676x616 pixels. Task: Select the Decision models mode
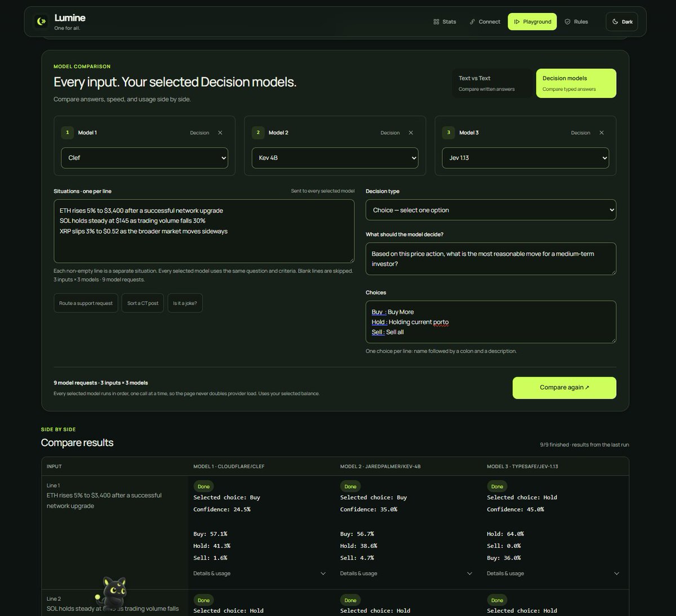click(x=576, y=83)
